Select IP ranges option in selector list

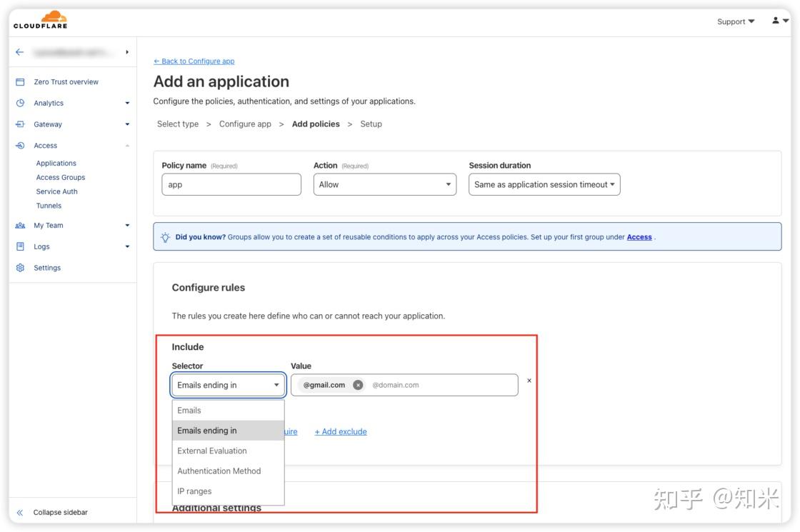pos(194,491)
